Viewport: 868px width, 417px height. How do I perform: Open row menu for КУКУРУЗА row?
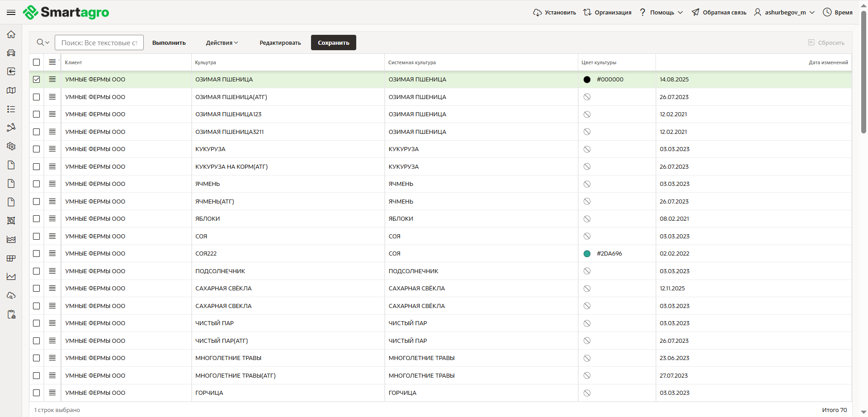click(52, 149)
